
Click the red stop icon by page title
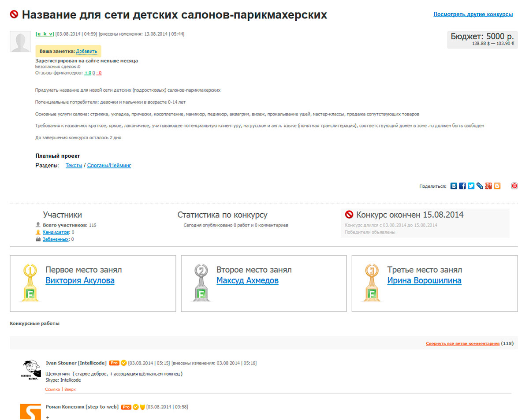tap(14, 15)
